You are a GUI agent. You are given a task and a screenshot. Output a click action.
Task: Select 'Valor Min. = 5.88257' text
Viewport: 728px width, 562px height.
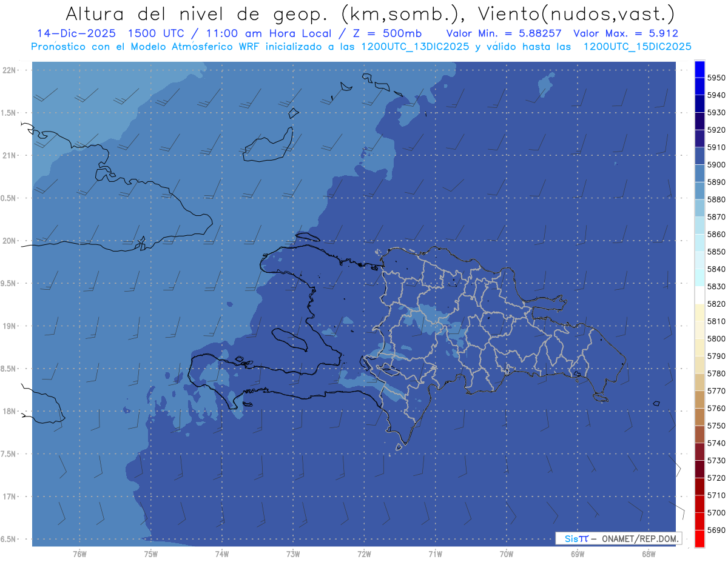tap(505, 33)
